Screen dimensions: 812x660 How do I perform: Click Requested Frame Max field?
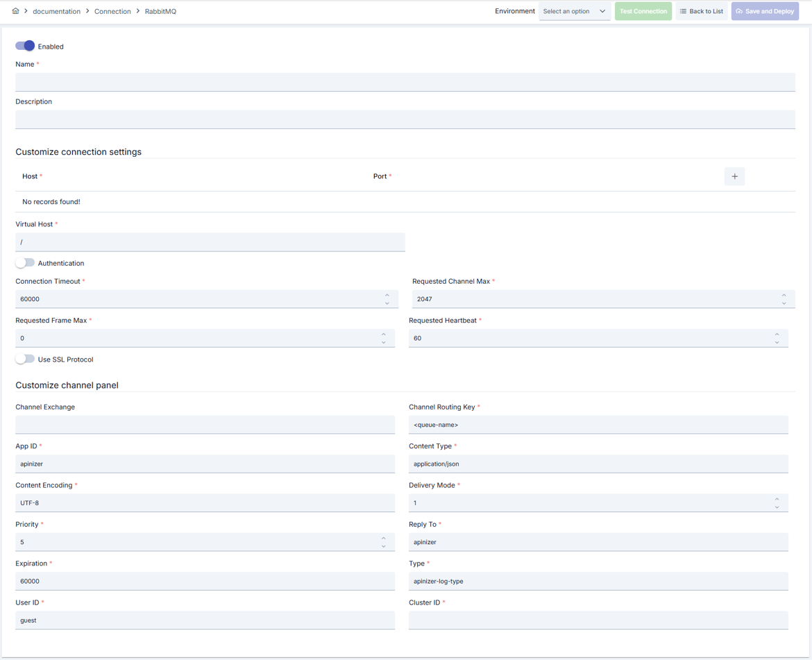pos(205,338)
